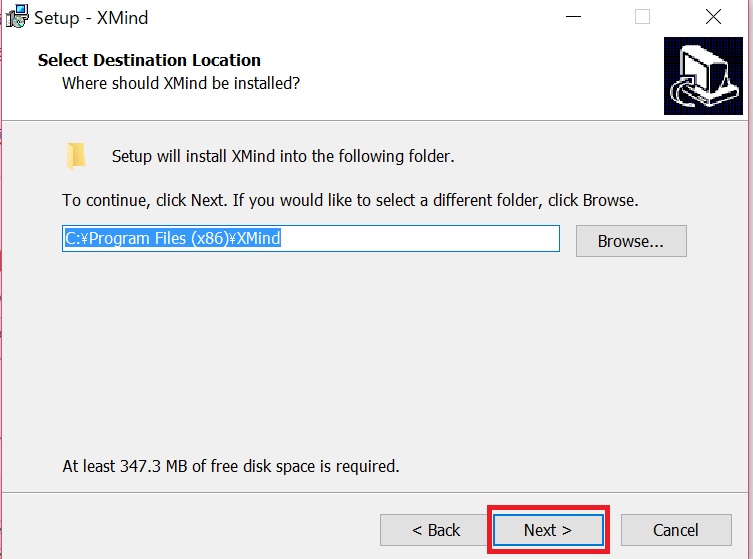The image size is (753, 559).
Task: Open the Browse... folder chooser
Action: point(631,241)
